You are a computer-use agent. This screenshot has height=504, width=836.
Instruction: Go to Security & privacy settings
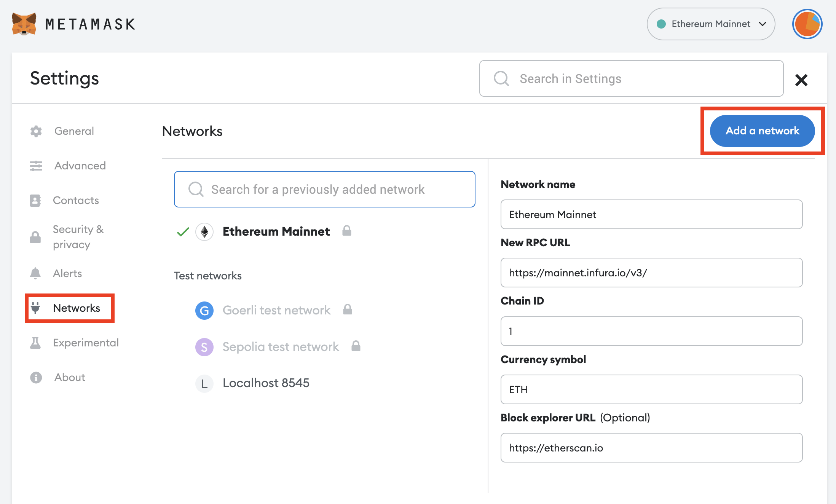(x=78, y=237)
